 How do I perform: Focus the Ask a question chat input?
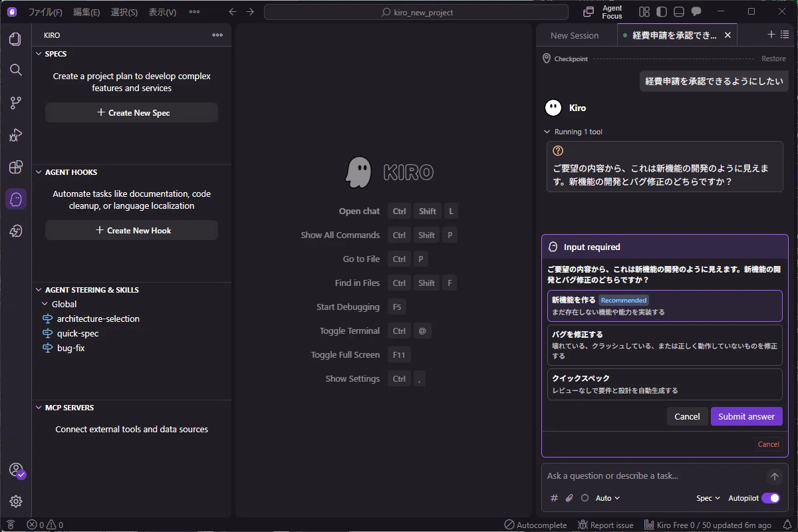click(655, 476)
